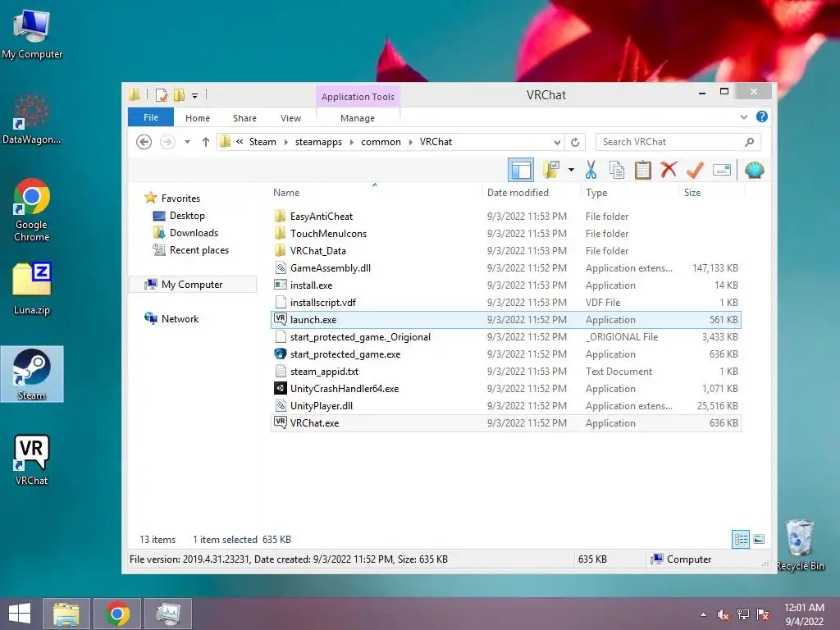Screen dimensions: 840x630
Task: Select Desktop in navigation pane
Action: click(x=179, y=216)
